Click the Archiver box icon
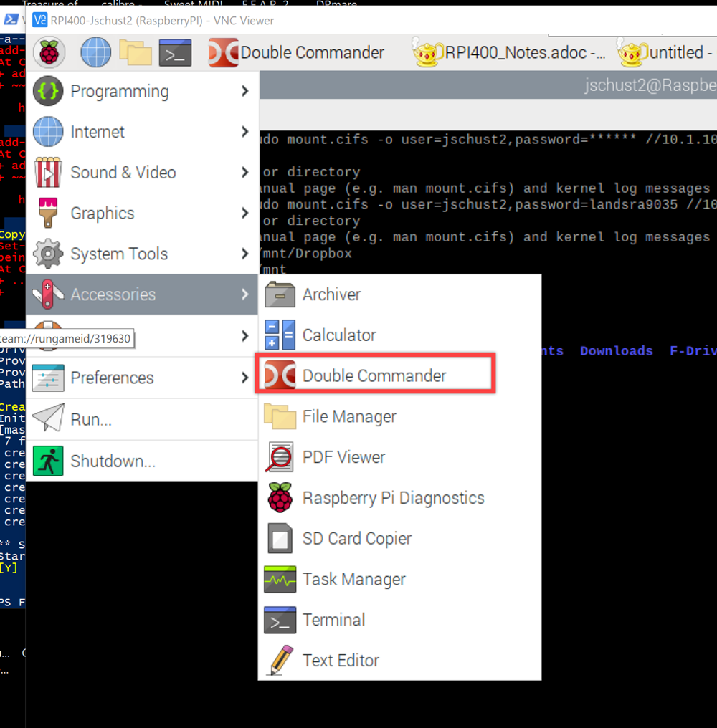717x728 pixels. (280, 294)
